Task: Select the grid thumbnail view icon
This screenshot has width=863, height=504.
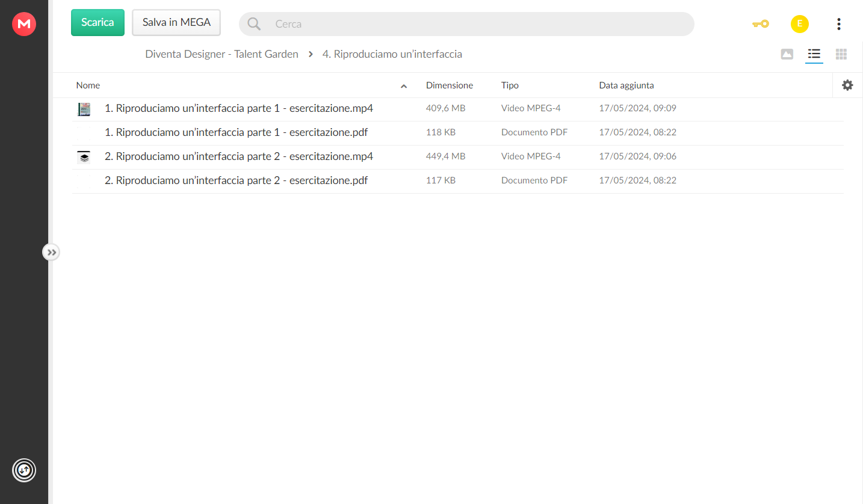Action: click(841, 54)
